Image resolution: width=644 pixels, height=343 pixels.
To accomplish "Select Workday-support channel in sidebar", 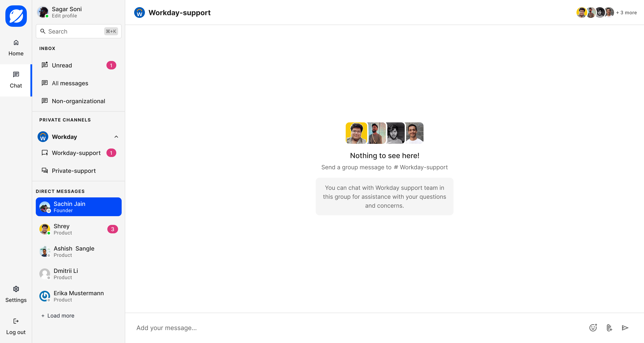I will [78, 153].
